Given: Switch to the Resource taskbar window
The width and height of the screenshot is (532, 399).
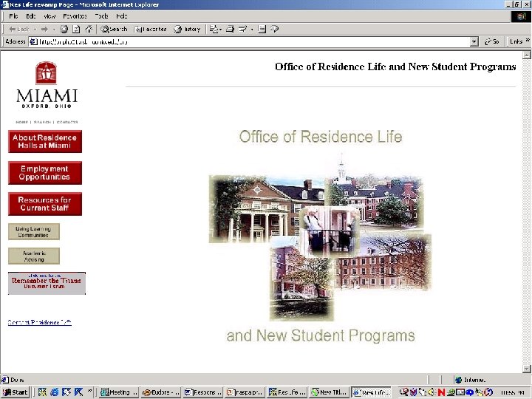Looking at the screenshot, I should tap(202, 392).
